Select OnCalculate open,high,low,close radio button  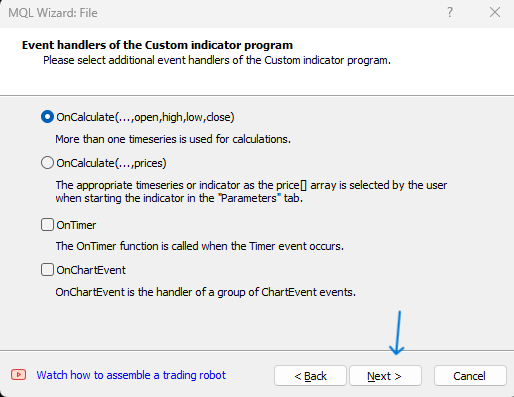click(x=47, y=117)
